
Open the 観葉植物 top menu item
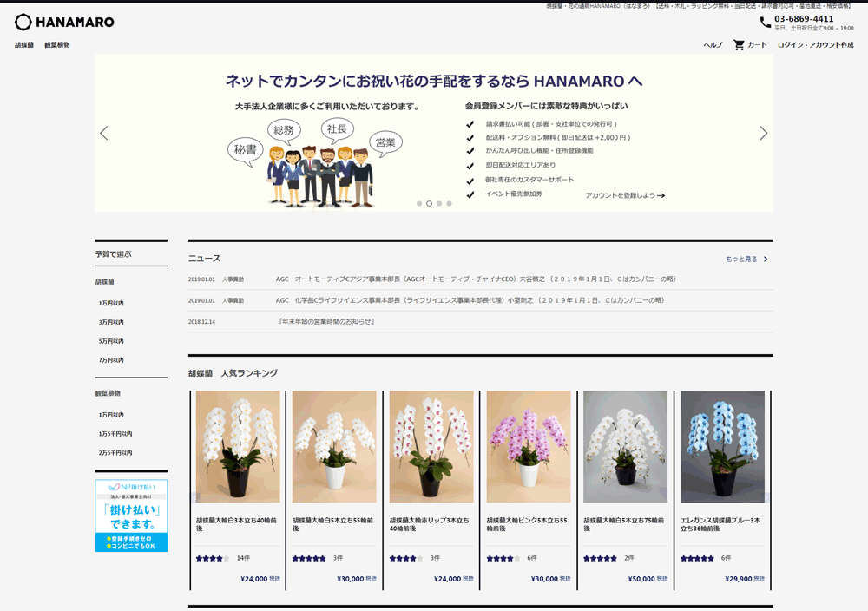pos(57,45)
